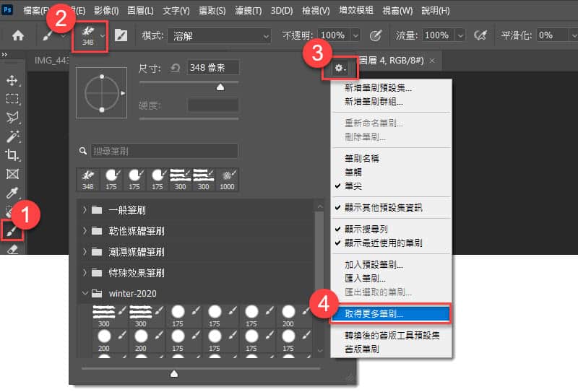
Task: Open the 說明(H) menu
Action: pyautogui.click(x=436, y=10)
